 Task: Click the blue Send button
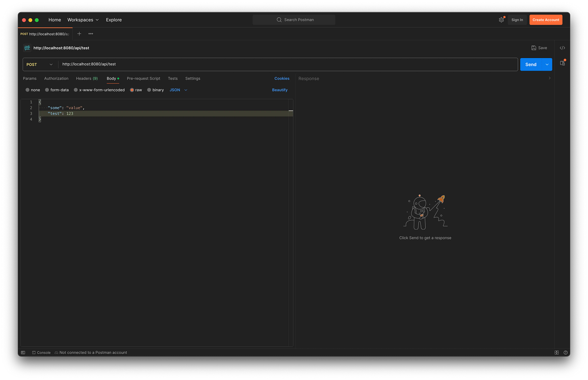pyautogui.click(x=531, y=65)
